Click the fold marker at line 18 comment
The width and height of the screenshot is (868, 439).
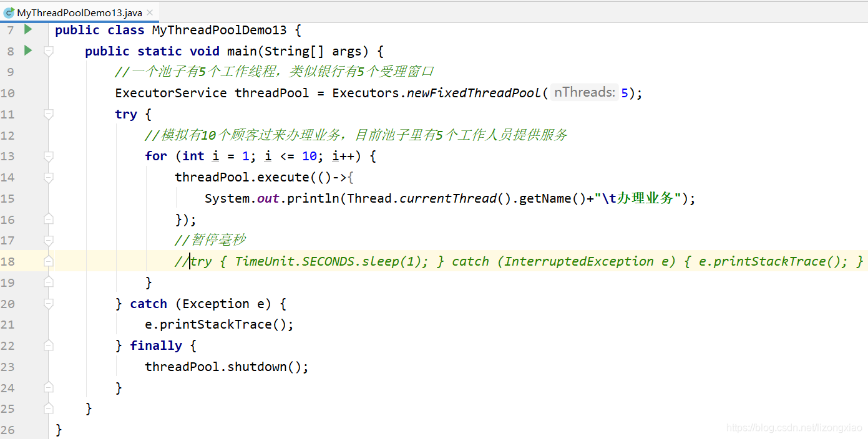tap(49, 261)
